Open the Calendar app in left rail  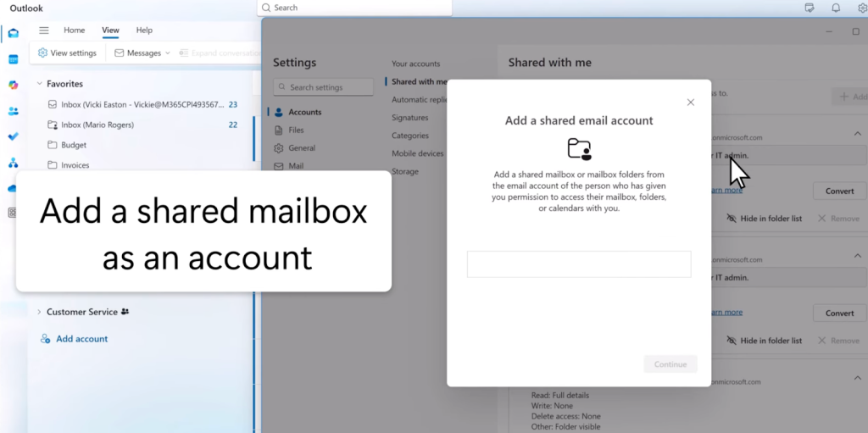tap(13, 59)
